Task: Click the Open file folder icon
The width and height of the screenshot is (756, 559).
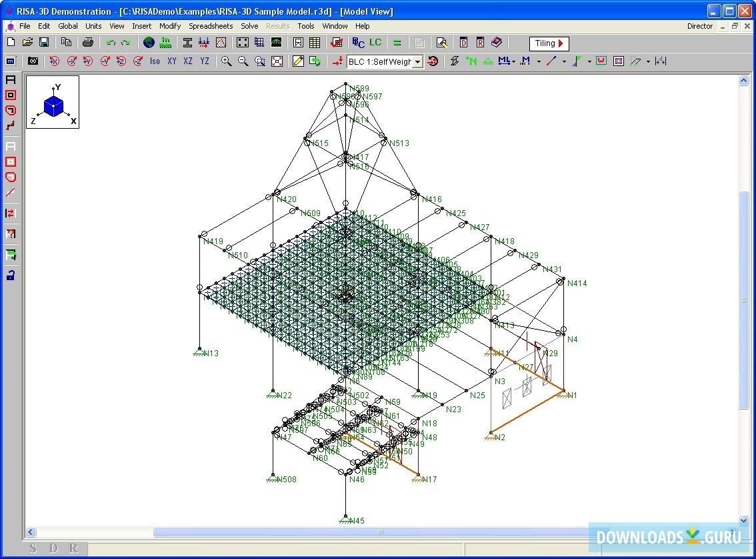Action: (27, 43)
